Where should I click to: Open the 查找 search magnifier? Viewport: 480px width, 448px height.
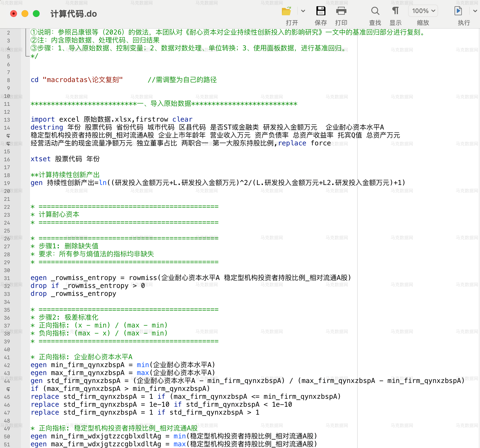375,11
